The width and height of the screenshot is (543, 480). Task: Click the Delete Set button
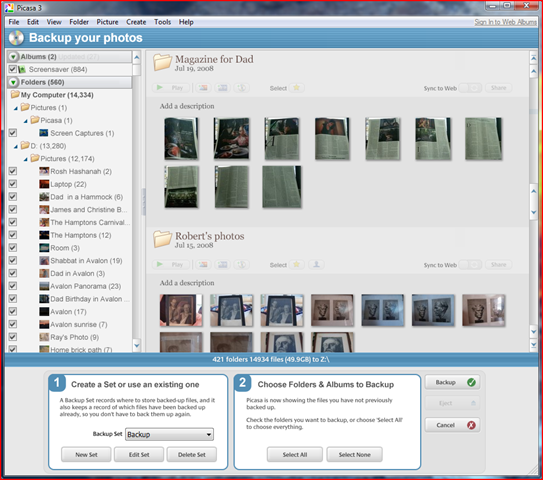click(x=192, y=454)
